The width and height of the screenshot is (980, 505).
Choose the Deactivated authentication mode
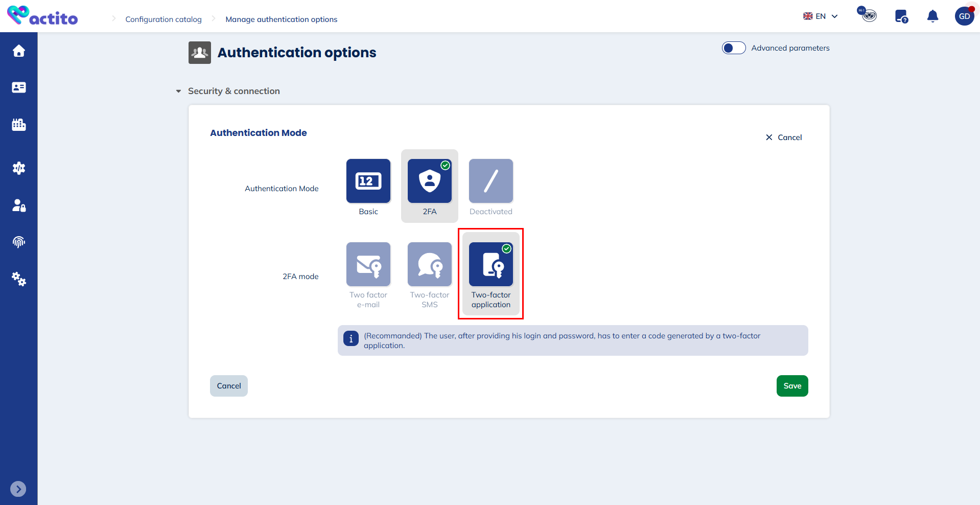(490, 181)
